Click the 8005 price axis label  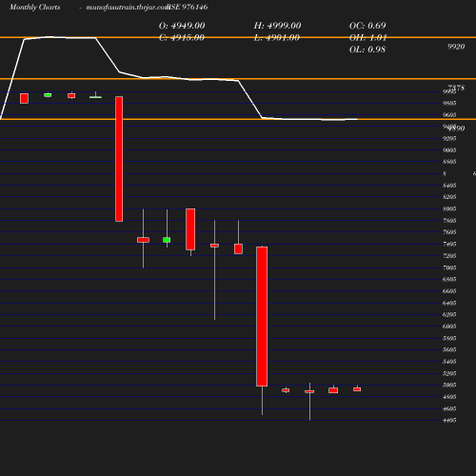pos(449,208)
